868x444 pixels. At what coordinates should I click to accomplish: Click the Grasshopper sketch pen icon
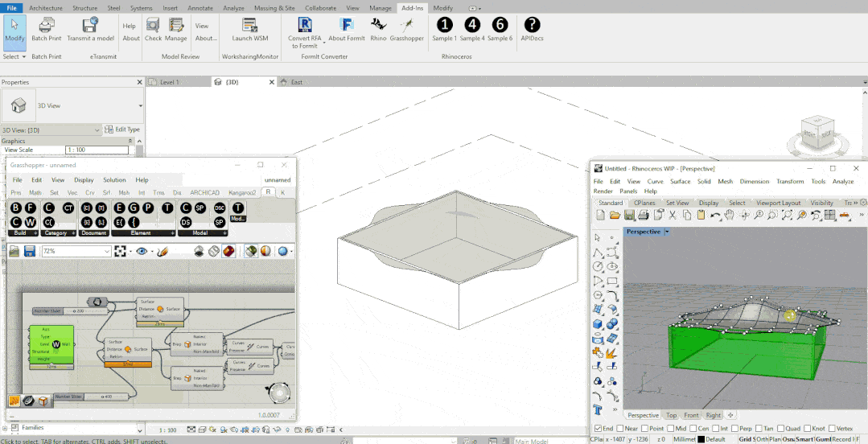[162, 251]
